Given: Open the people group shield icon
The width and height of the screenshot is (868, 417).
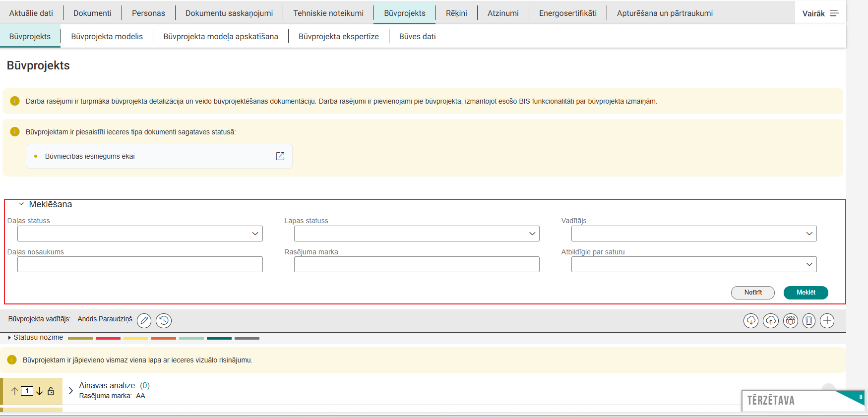Looking at the screenshot, I should point(790,321).
